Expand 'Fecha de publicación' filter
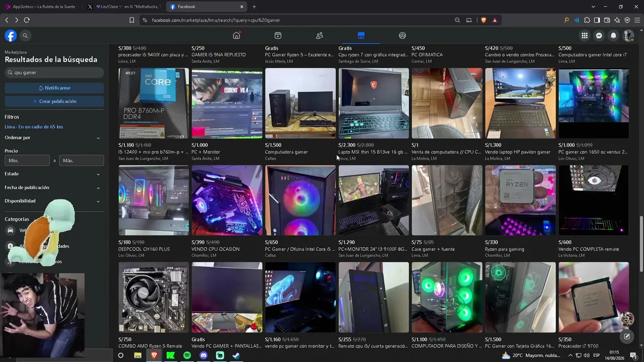The height and width of the screenshot is (362, 644). (x=52, y=188)
